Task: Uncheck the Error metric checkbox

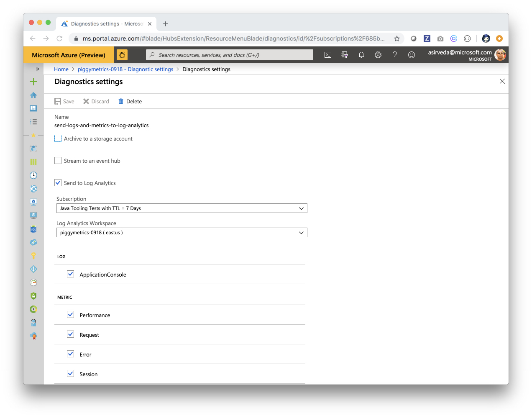Action: 71,354
